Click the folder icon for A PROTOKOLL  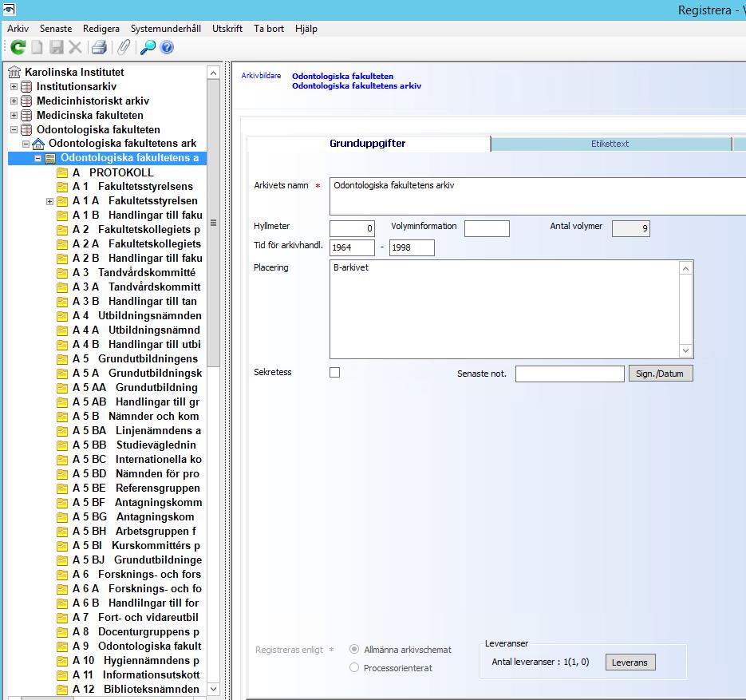[62, 172]
